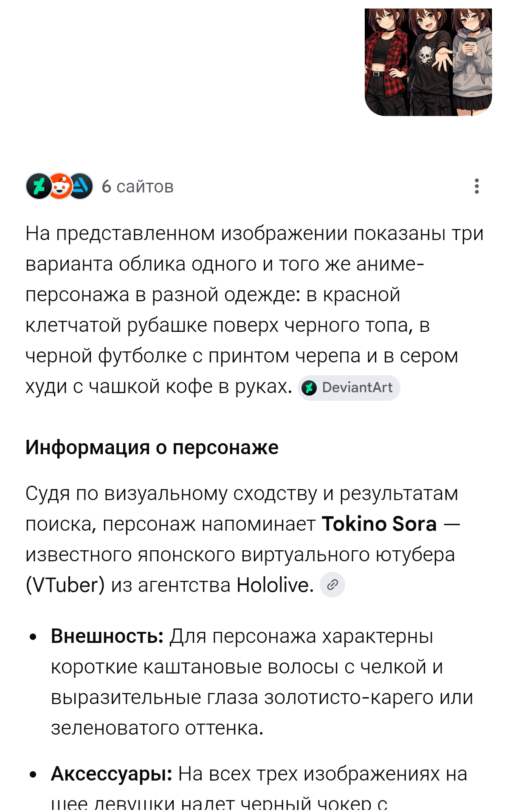Click the bullet dot before "Внешность"
The image size is (507, 812).
pyautogui.click(x=33, y=637)
